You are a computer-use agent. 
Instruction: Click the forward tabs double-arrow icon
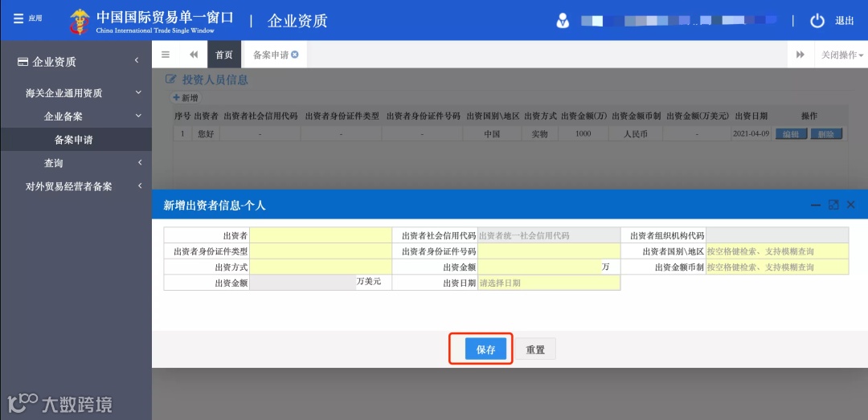coord(800,55)
